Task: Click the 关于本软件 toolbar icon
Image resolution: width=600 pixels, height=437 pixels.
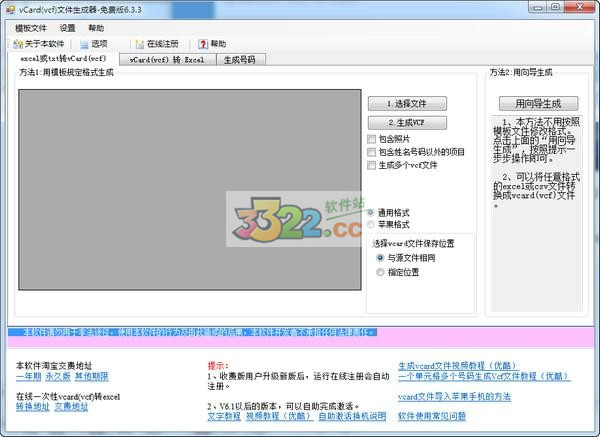Action: (18, 44)
